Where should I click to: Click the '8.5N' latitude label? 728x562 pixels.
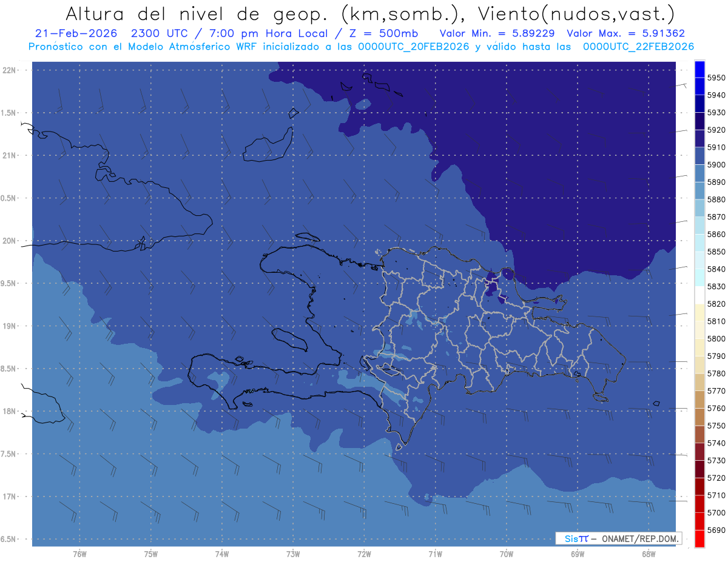(x=8, y=369)
